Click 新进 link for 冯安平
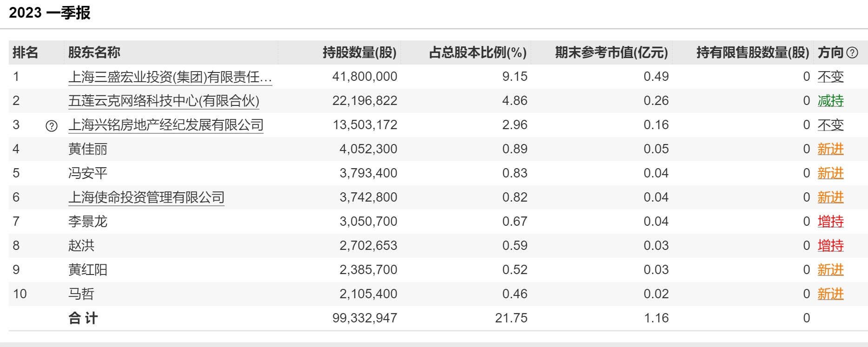 coord(830,173)
